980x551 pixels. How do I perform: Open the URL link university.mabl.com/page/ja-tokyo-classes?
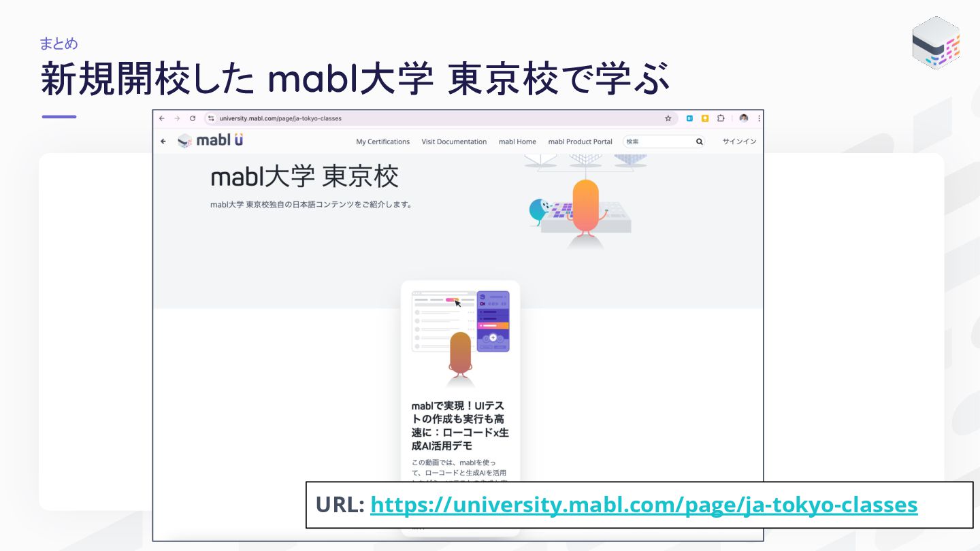pyautogui.click(x=644, y=505)
